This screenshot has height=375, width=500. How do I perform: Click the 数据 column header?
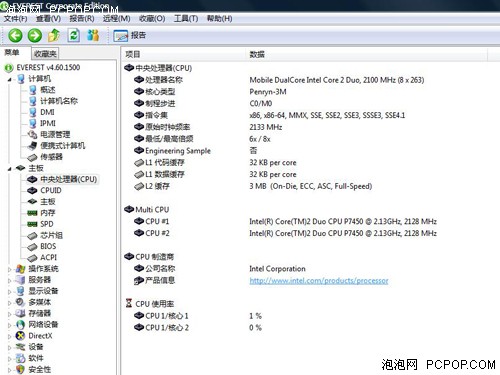pyautogui.click(x=257, y=54)
